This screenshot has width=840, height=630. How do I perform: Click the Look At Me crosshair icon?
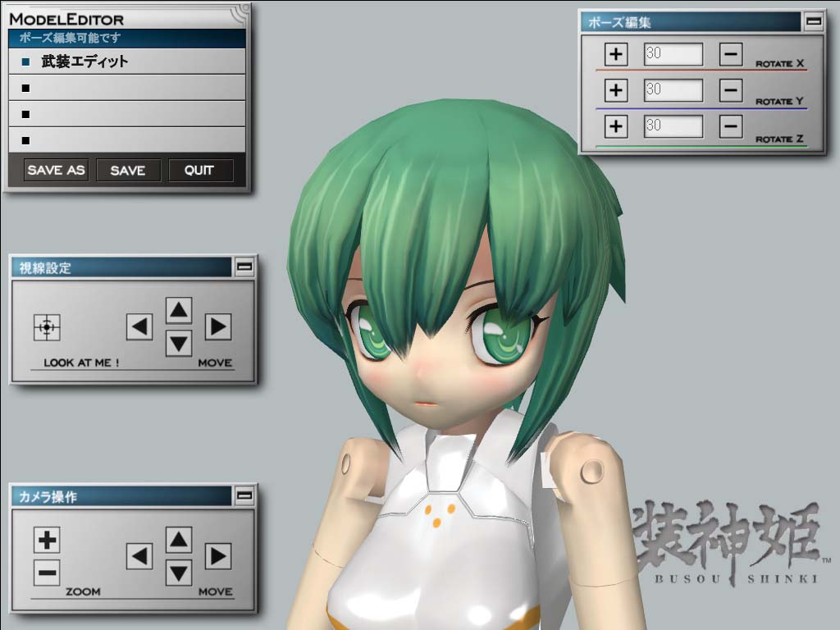tap(47, 327)
